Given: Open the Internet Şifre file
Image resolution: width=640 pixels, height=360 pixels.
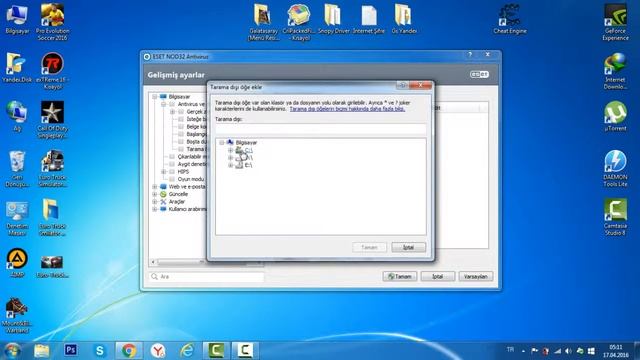Looking at the screenshot, I should [369, 18].
